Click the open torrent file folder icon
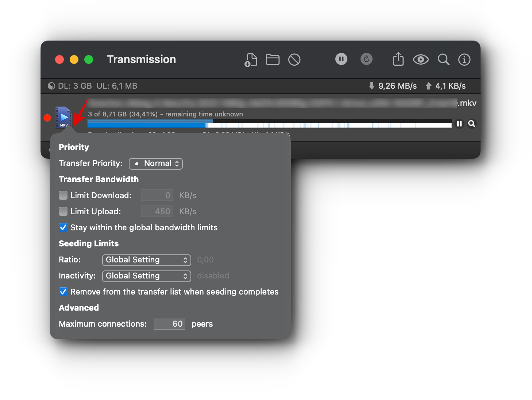The image size is (532, 400). click(273, 59)
